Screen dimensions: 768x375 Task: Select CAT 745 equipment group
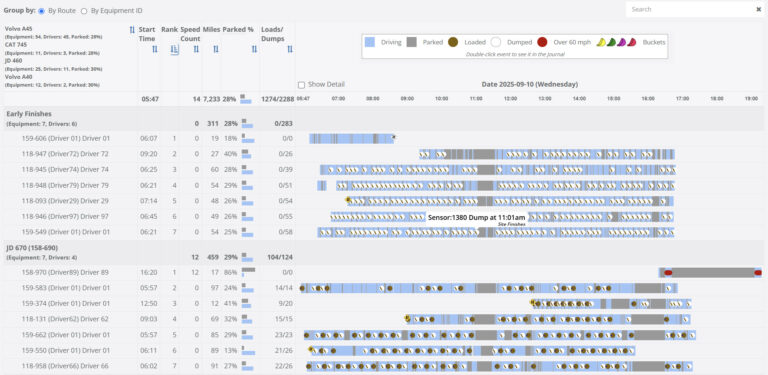[x=16, y=45]
